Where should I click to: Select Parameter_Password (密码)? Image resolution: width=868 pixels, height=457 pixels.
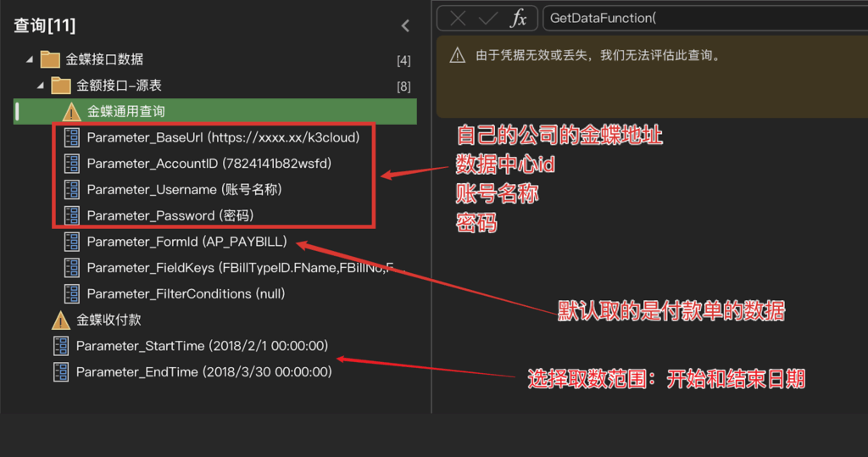[170, 215]
